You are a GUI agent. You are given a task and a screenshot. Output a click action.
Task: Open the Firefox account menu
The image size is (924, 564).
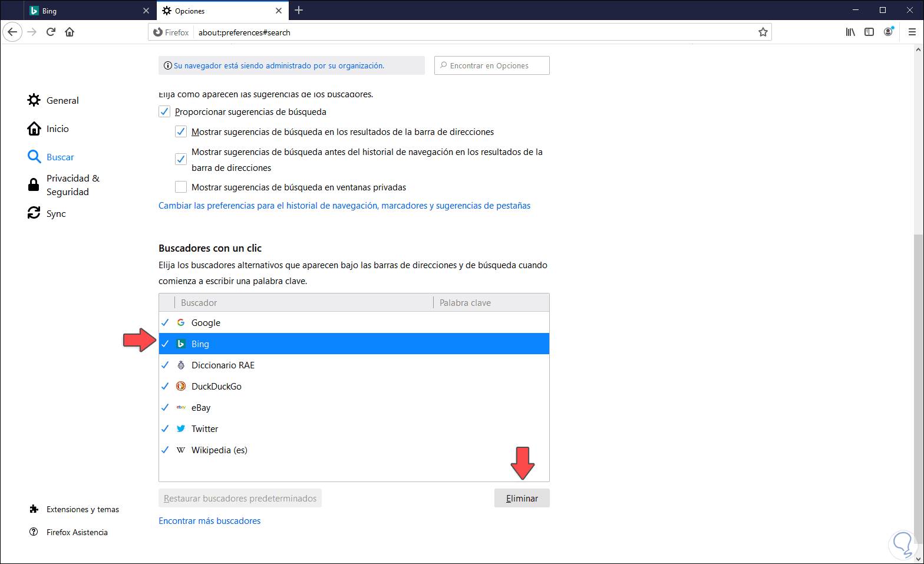[x=889, y=32]
